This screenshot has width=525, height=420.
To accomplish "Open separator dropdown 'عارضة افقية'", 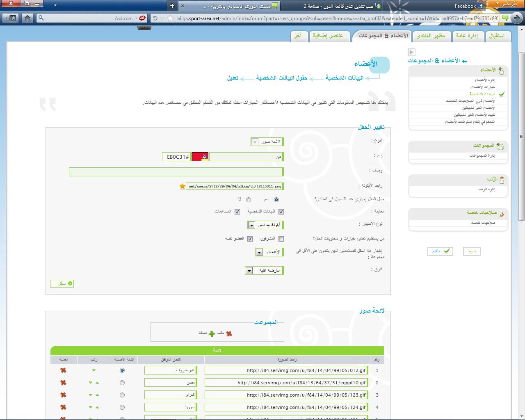I will pos(264,271).
